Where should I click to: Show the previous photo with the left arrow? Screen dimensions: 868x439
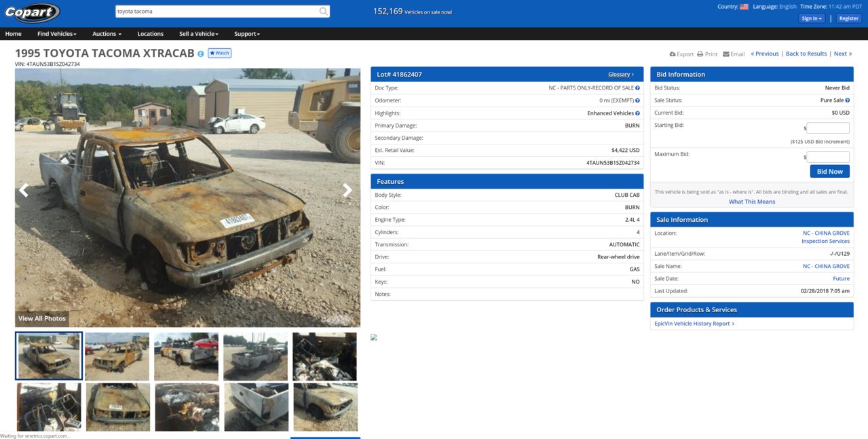point(24,190)
